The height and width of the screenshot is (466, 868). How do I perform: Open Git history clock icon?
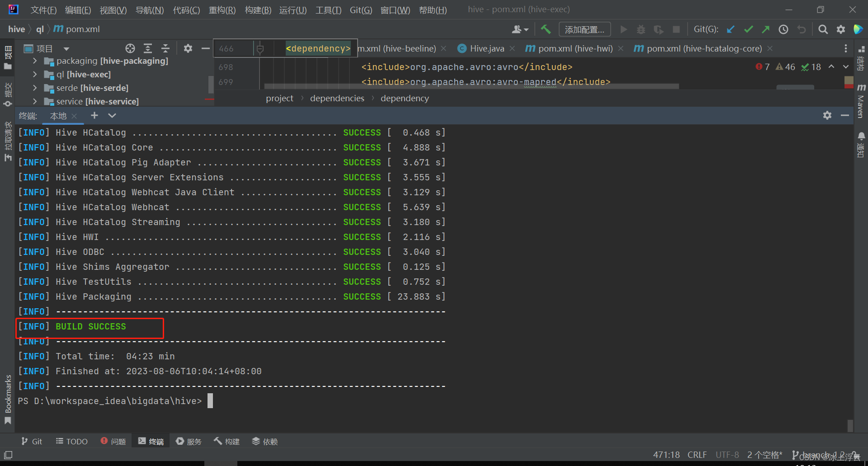click(x=783, y=29)
